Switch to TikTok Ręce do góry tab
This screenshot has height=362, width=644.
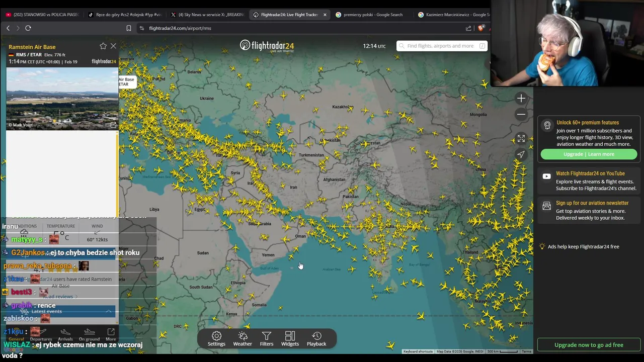pos(125,15)
